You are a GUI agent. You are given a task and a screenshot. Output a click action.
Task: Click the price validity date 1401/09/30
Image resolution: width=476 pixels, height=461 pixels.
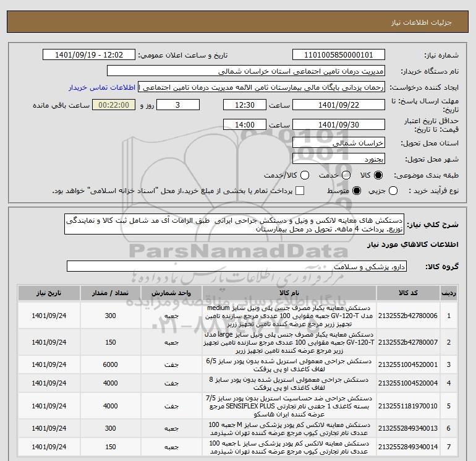[339, 124]
